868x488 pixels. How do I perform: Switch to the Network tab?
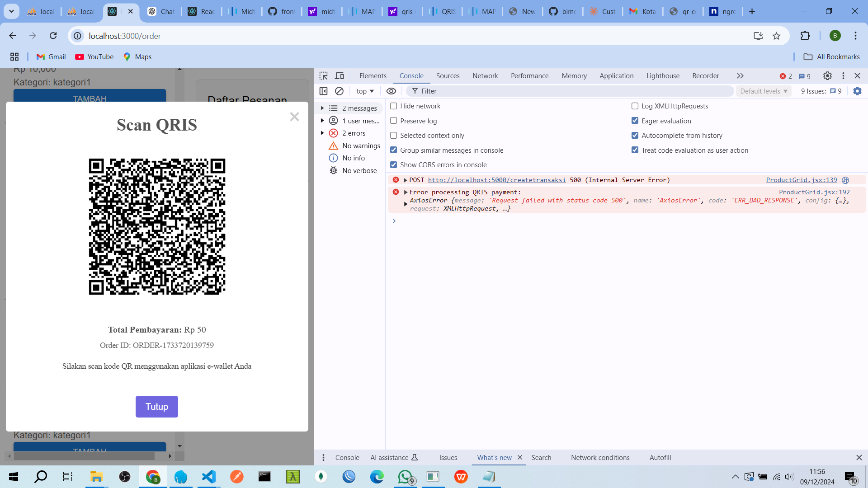485,76
